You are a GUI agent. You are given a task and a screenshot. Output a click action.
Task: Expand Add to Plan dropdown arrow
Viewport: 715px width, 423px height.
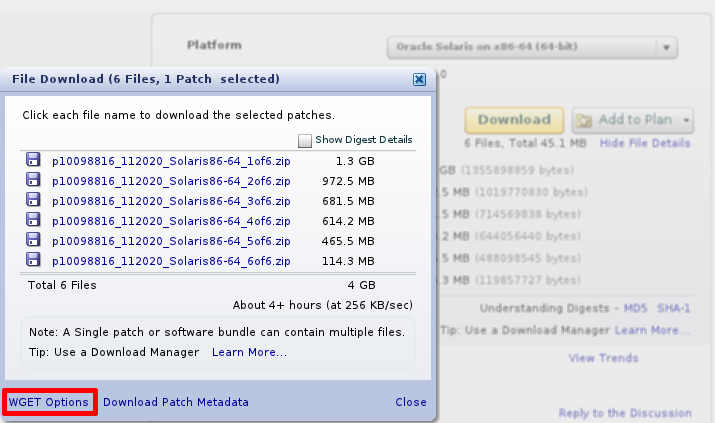(686, 120)
